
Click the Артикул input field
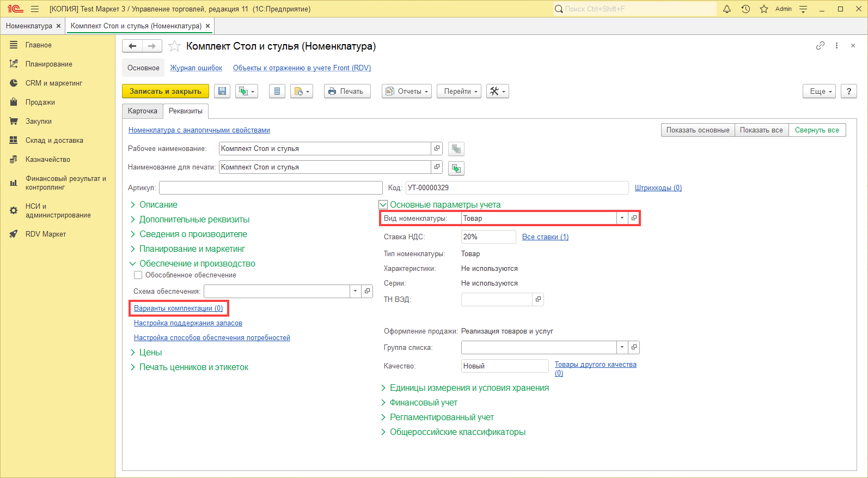tap(271, 188)
